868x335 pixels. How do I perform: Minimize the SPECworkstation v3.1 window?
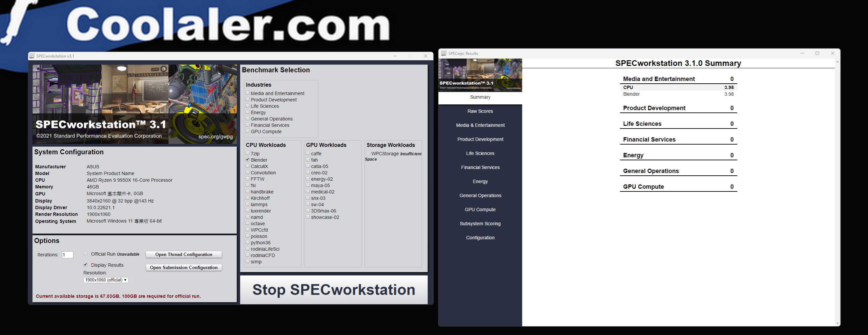pos(395,56)
